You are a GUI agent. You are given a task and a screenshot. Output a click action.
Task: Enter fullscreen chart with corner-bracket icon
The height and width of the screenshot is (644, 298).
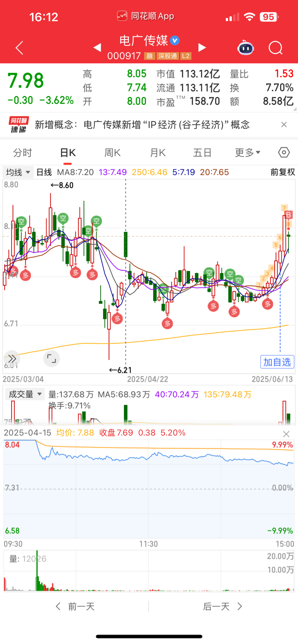51,358
